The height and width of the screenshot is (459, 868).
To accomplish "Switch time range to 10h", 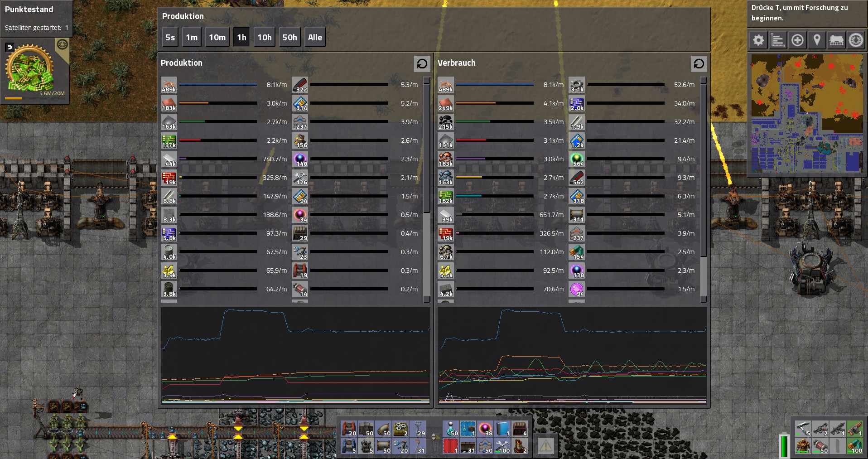I will pyautogui.click(x=265, y=37).
